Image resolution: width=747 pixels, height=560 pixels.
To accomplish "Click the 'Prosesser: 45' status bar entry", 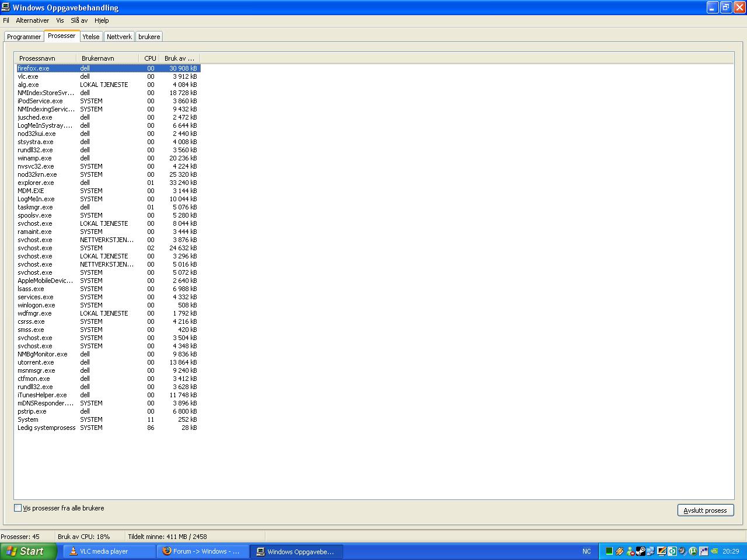I will pos(20,537).
